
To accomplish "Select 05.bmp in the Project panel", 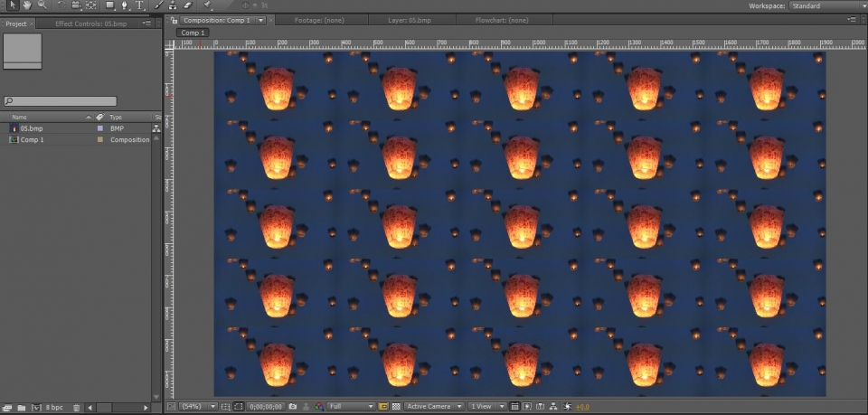I will pyautogui.click(x=32, y=128).
